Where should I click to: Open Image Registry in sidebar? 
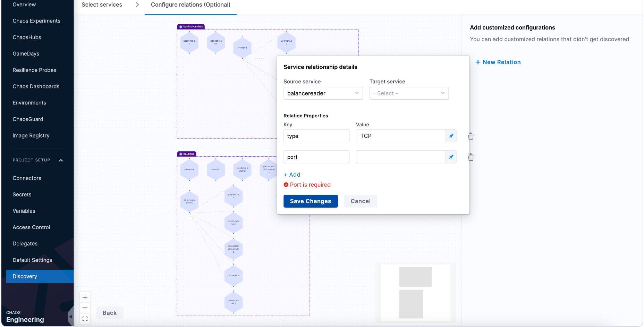31,135
